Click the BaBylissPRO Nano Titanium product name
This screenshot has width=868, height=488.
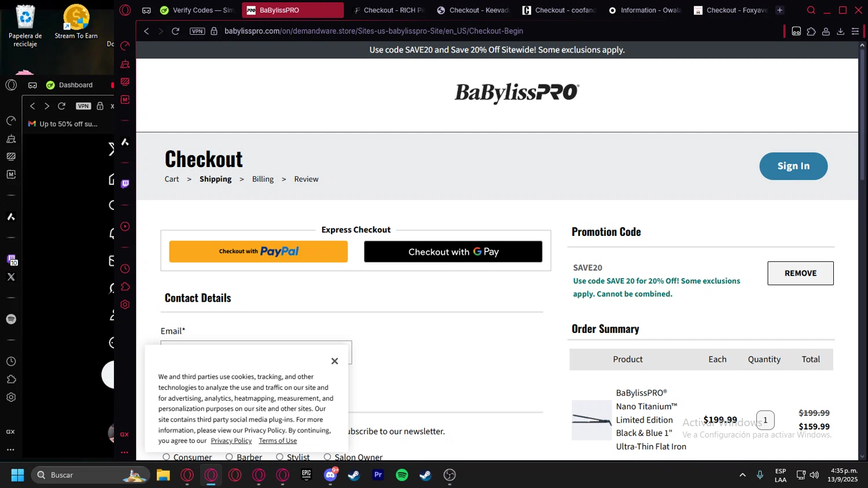tap(651, 420)
